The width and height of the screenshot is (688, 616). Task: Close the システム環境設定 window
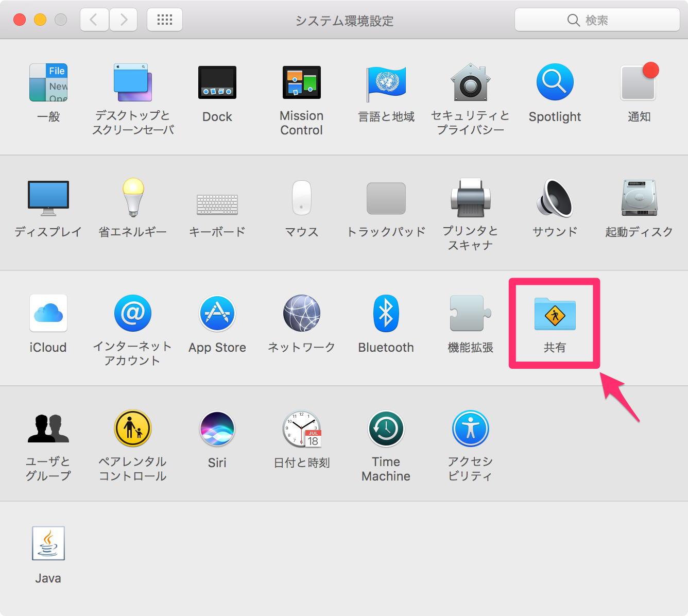coord(20,20)
